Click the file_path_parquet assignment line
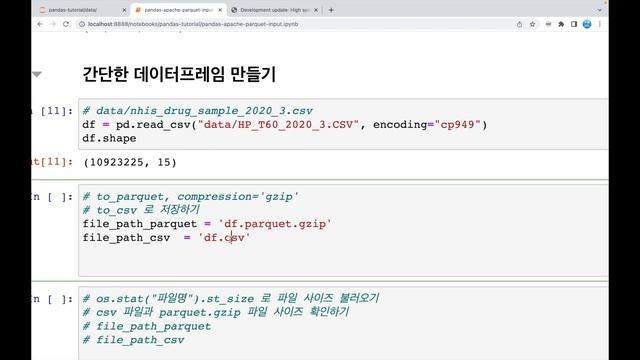Image resolution: width=640 pixels, height=360 pixels. [207, 224]
